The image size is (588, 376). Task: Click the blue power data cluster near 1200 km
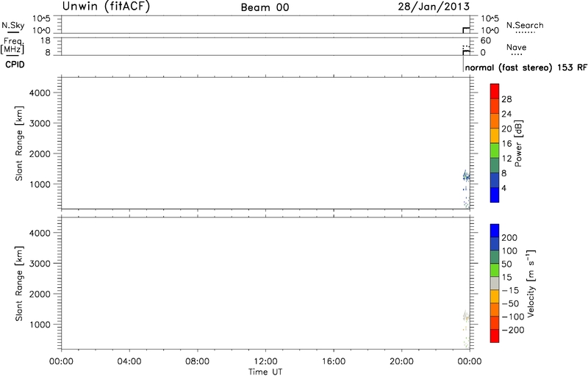point(466,176)
